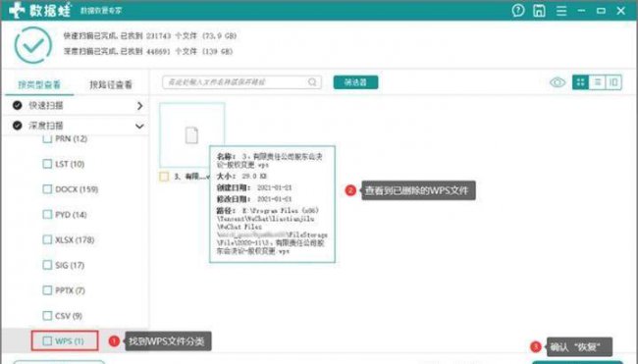Check the PPTX (7) checkbox
This screenshot has height=364, width=638.
pyautogui.click(x=47, y=290)
